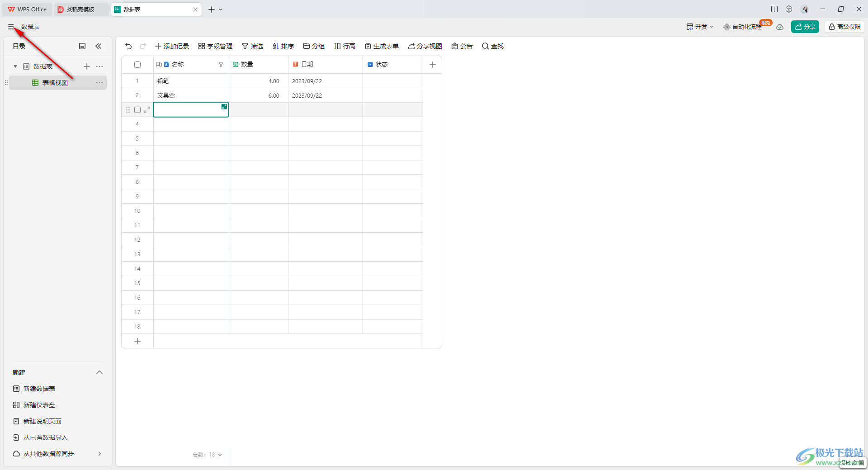868x470 pixels.
Task: Click 生成表单 to generate form
Action: tap(382, 46)
